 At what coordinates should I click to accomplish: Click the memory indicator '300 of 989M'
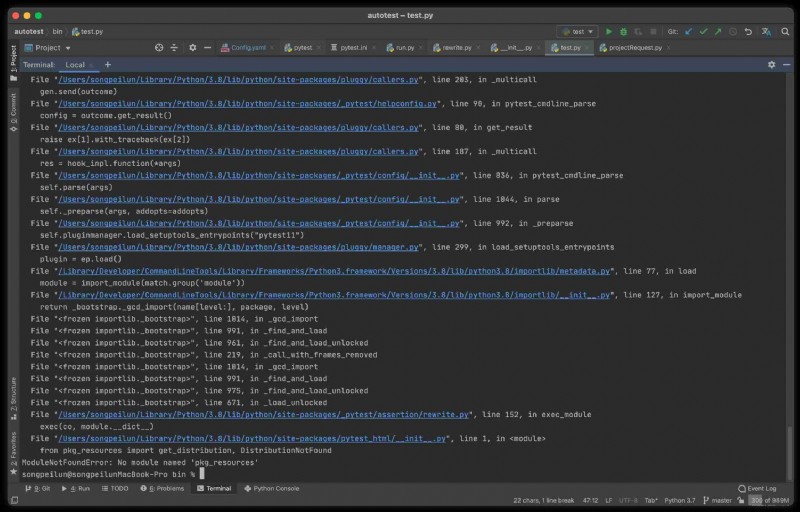tap(769, 500)
